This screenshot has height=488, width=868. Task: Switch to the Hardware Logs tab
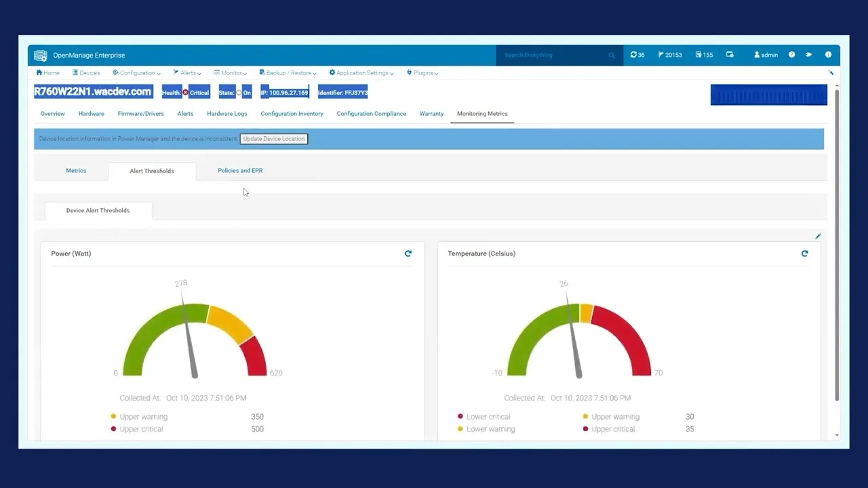[227, 114]
